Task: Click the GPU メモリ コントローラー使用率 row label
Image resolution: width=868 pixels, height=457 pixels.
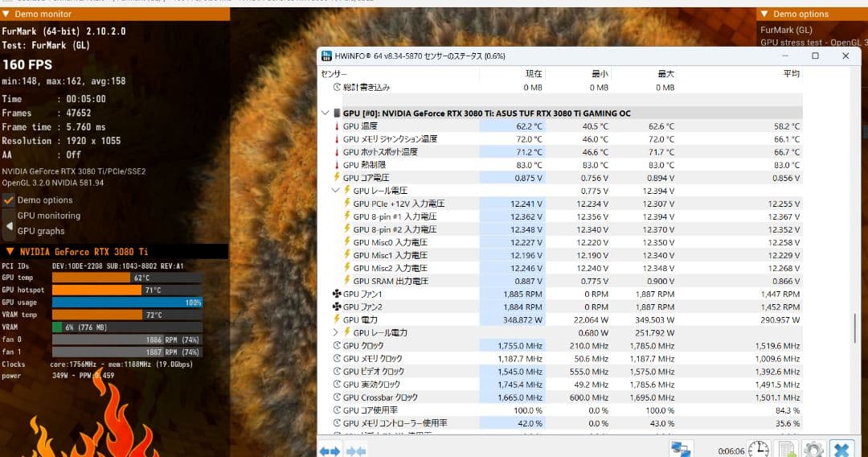Action: point(395,423)
